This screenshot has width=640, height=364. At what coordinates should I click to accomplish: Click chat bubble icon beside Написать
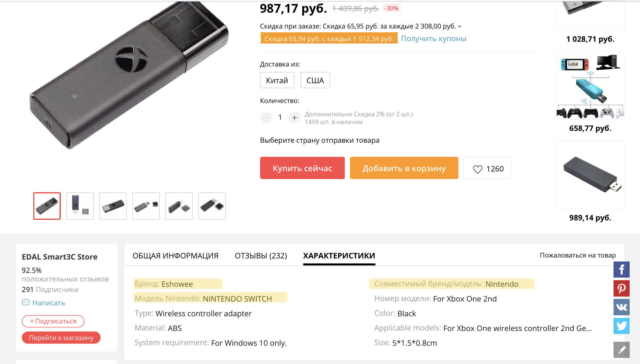26,302
